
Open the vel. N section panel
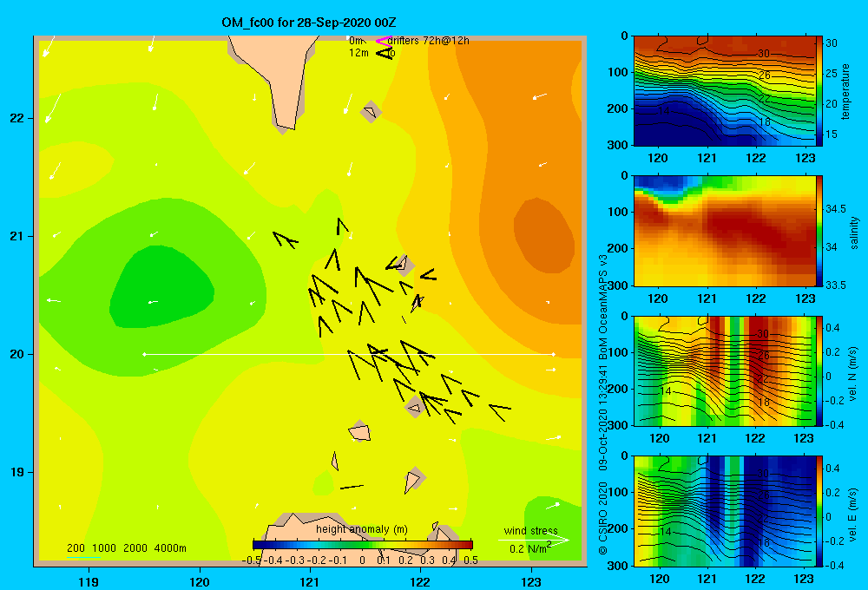tap(724, 370)
